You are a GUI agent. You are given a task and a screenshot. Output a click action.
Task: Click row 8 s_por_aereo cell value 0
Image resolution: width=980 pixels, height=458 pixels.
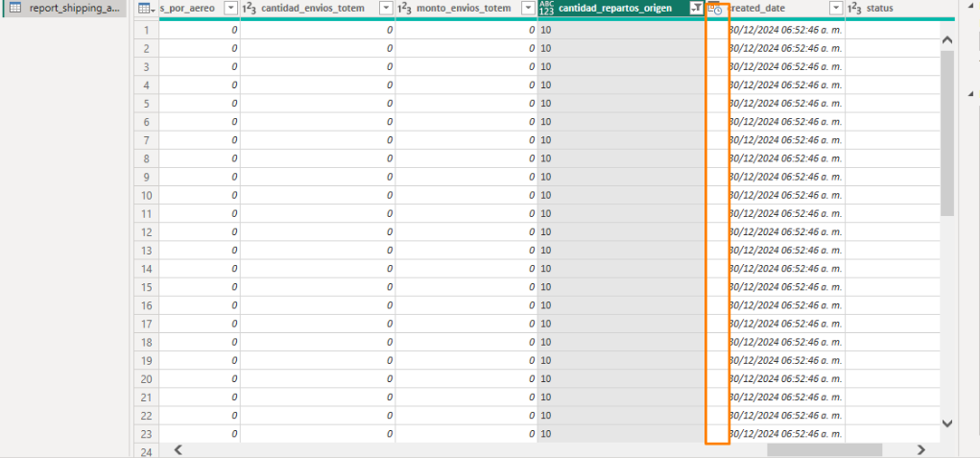click(200, 158)
